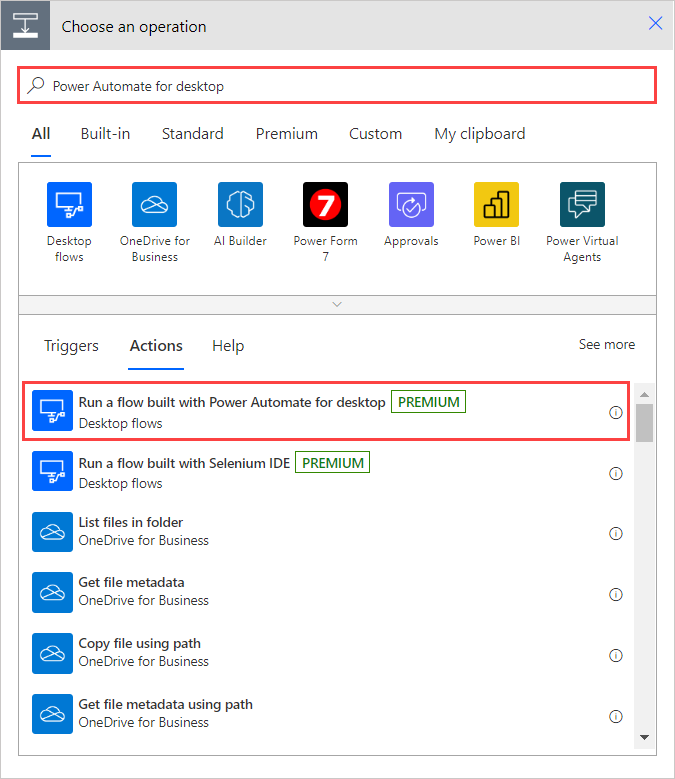Expand the connectors list with chevron
Screen dimensions: 675x779
[337, 305]
